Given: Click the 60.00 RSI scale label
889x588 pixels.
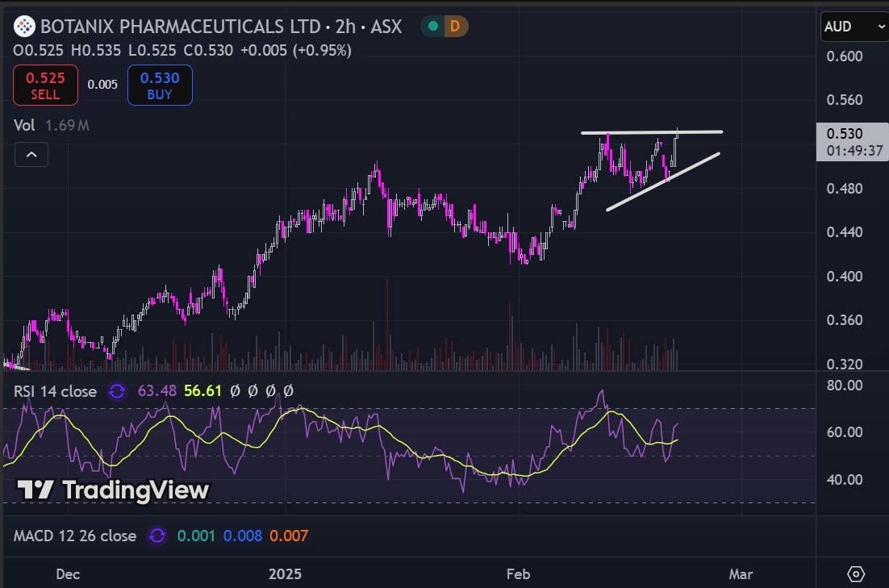Looking at the screenshot, I should 844,432.
